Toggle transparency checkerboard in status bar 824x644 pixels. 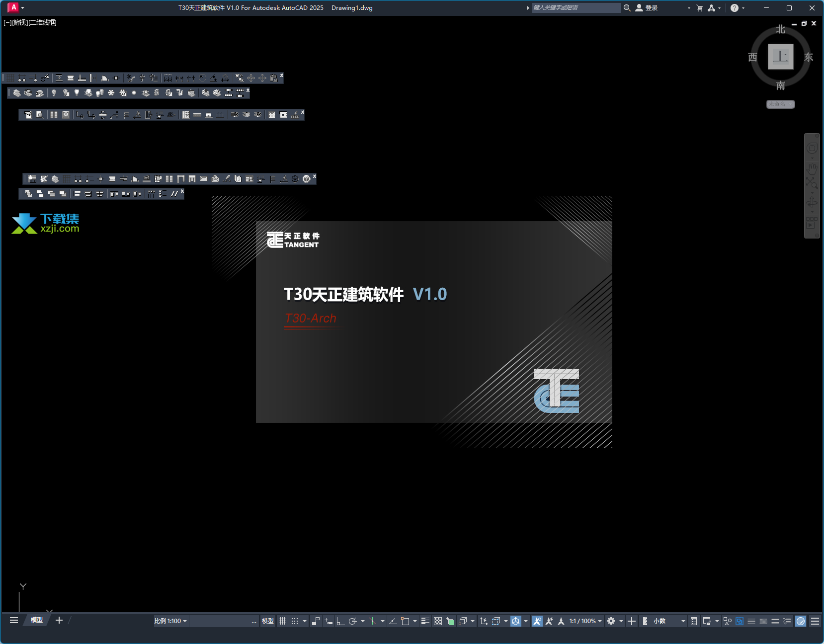tap(438, 621)
